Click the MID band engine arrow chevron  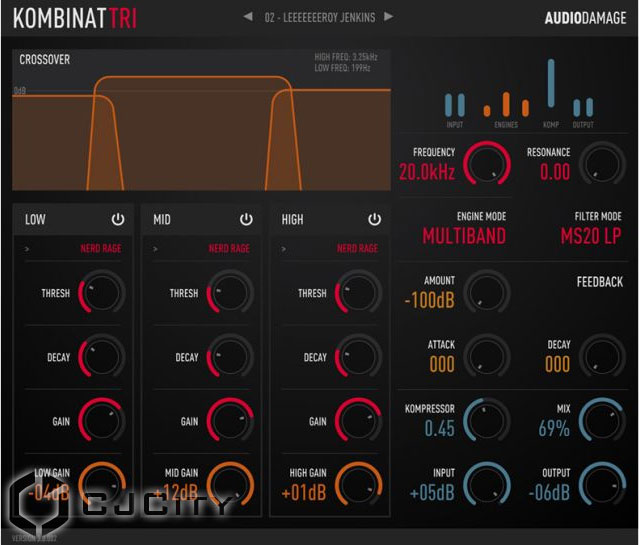(x=155, y=249)
